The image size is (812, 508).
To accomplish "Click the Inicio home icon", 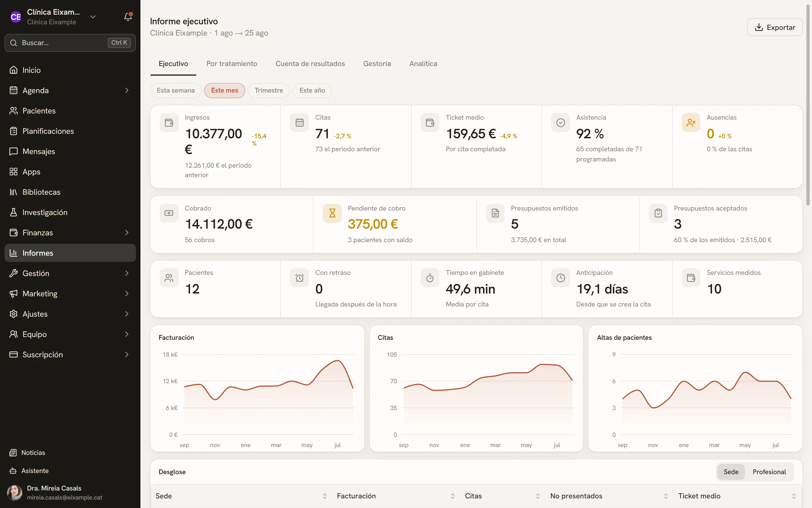I will (14, 70).
